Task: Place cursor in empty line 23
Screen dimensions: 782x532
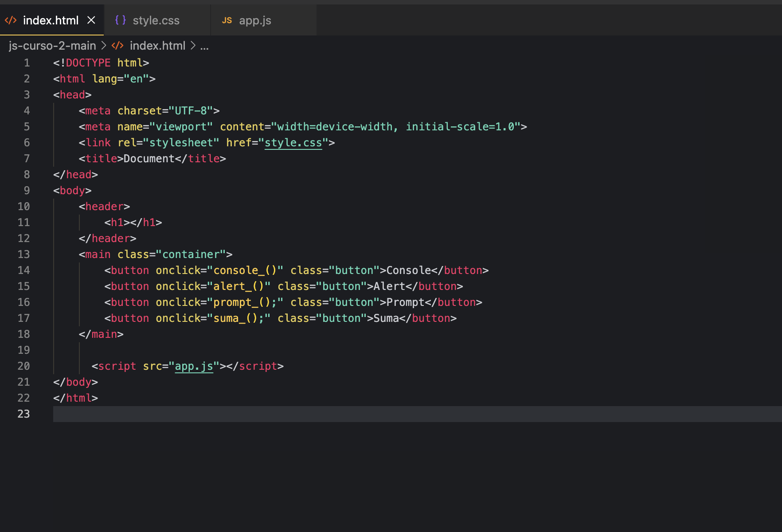Action: pos(417,414)
